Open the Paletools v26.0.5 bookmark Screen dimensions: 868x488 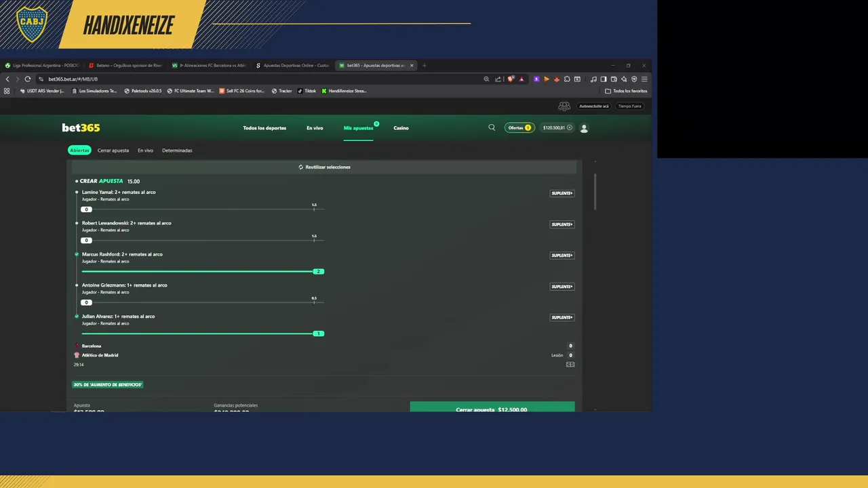coord(143,91)
